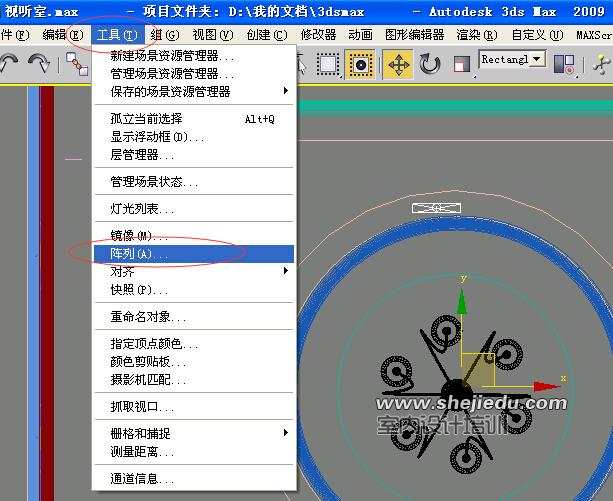Expand the 保存的场景资源管理器 submenu
The image size is (613, 501).
tap(194, 92)
